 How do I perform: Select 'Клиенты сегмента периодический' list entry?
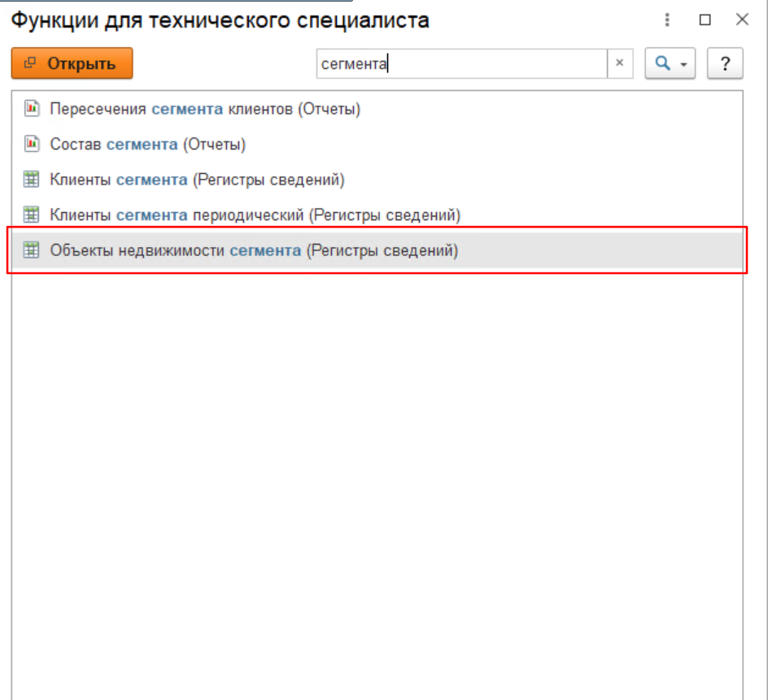pyautogui.click(x=255, y=215)
